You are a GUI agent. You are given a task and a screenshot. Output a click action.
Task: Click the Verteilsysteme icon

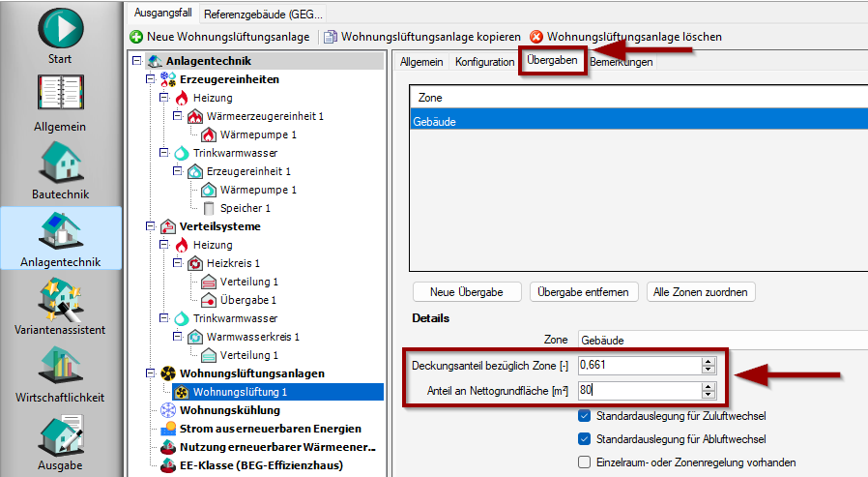click(x=168, y=226)
